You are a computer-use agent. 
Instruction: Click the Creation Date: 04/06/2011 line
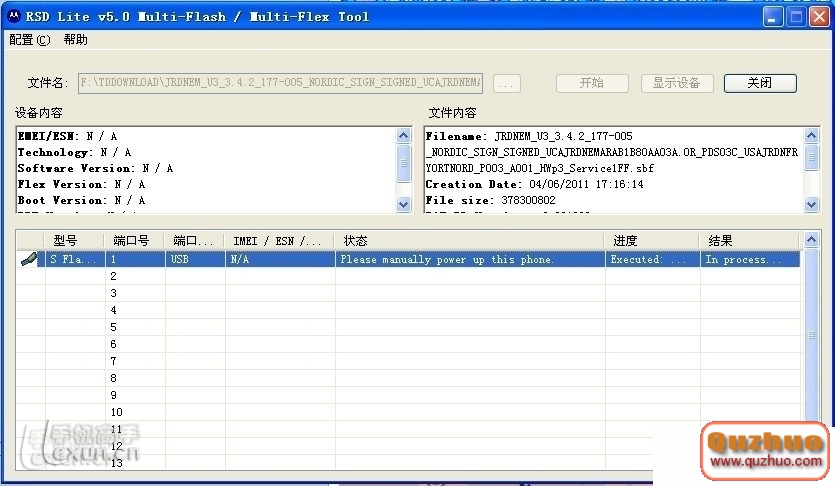(x=535, y=184)
